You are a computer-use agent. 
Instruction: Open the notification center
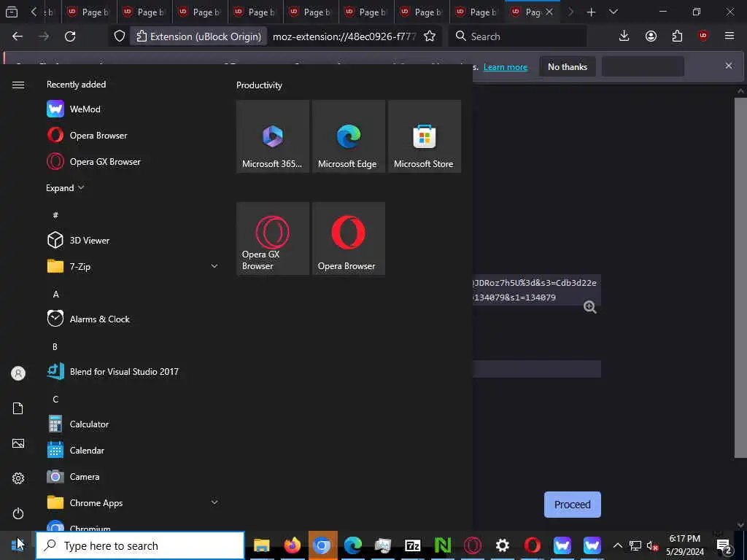pos(724,545)
